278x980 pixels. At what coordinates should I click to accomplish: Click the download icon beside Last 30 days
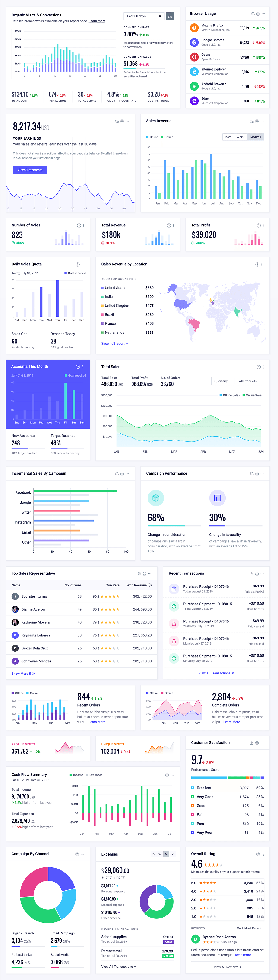(x=170, y=16)
